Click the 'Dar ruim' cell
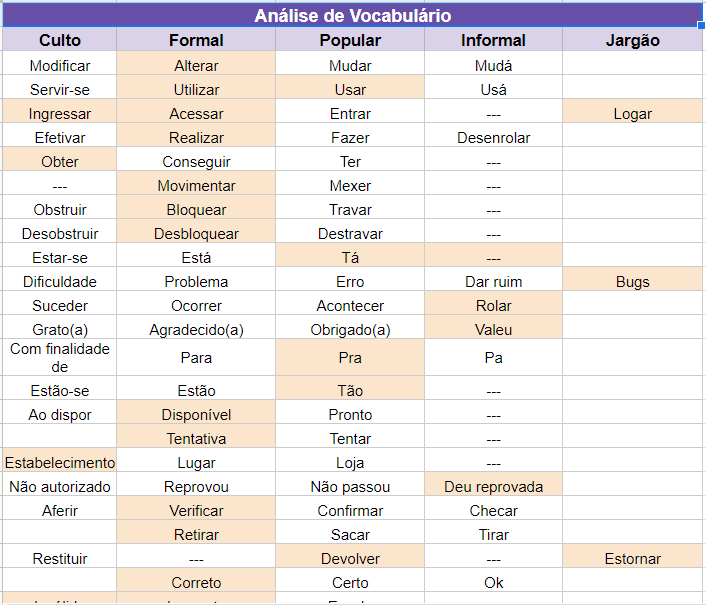Screen dimensions: 706x605 tap(493, 282)
